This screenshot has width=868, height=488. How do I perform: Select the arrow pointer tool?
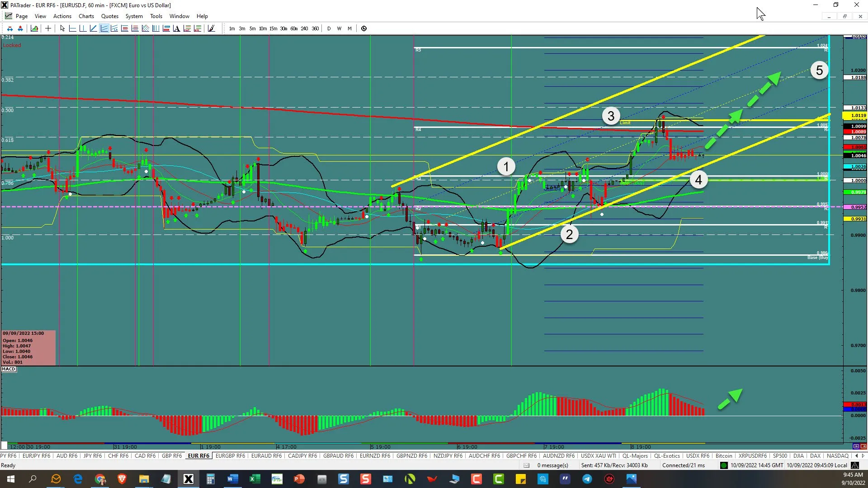pos(62,28)
